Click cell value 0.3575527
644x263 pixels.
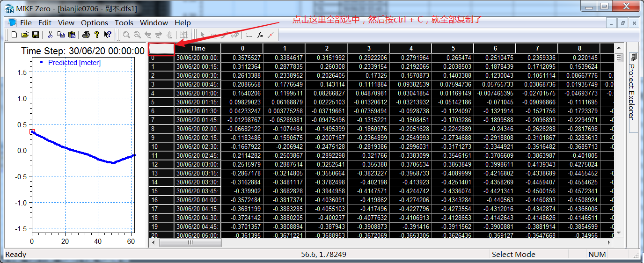242,57
